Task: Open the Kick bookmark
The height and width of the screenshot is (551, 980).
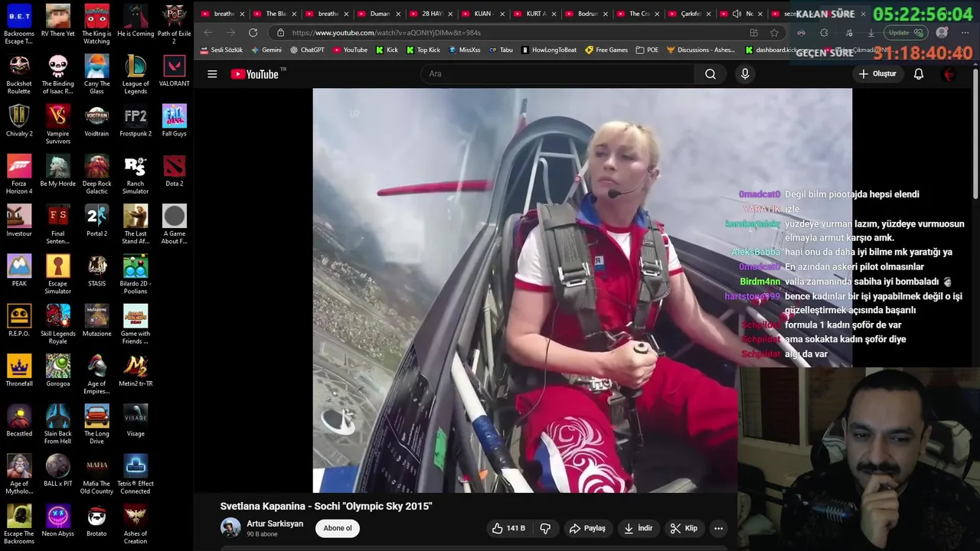Action: point(387,50)
